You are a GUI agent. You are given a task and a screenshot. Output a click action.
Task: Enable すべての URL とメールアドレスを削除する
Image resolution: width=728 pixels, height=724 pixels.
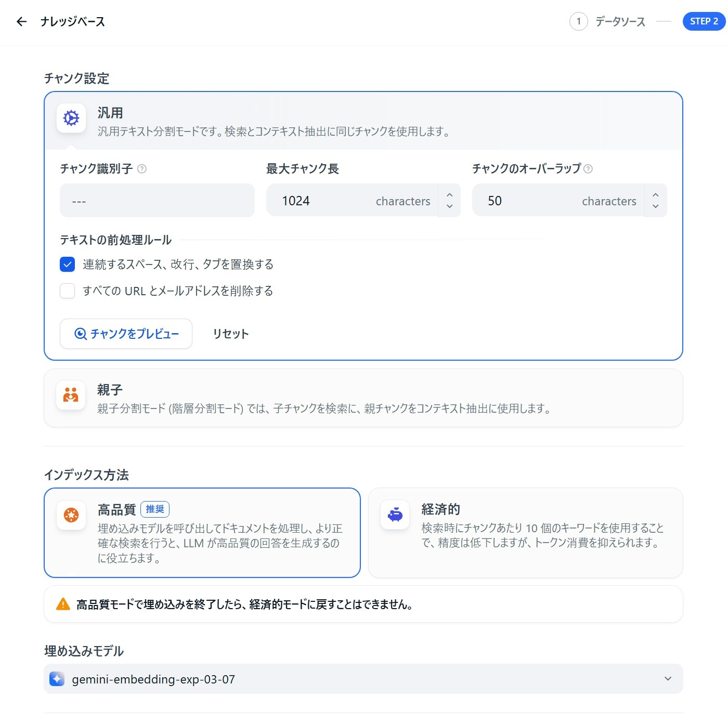[x=67, y=291]
